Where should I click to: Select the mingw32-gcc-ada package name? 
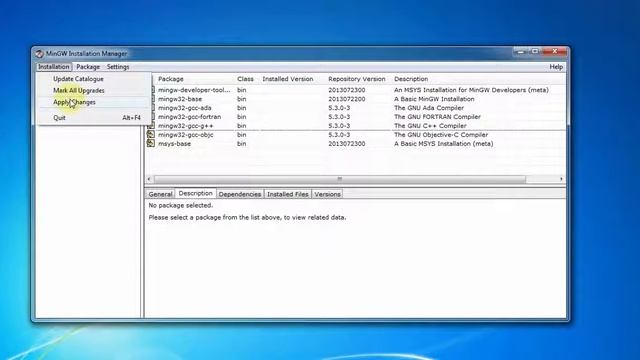point(184,108)
